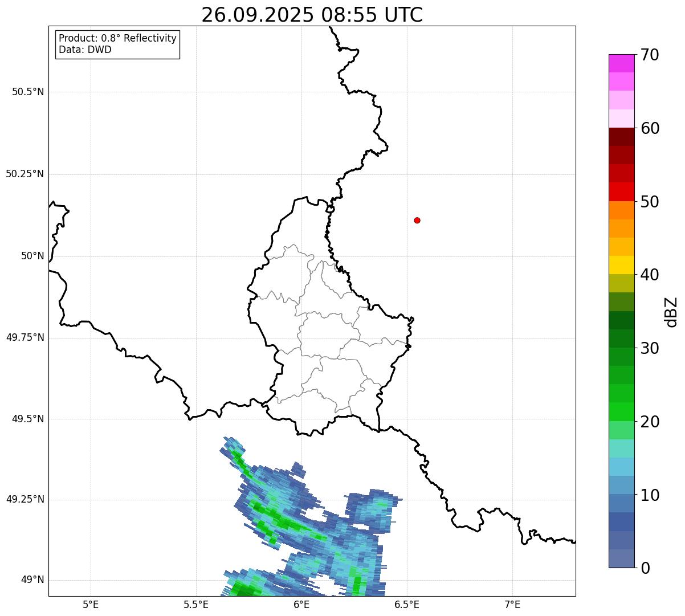Click the 7°E longitude label
Viewport: 685px width, 616px height.
click(x=512, y=604)
